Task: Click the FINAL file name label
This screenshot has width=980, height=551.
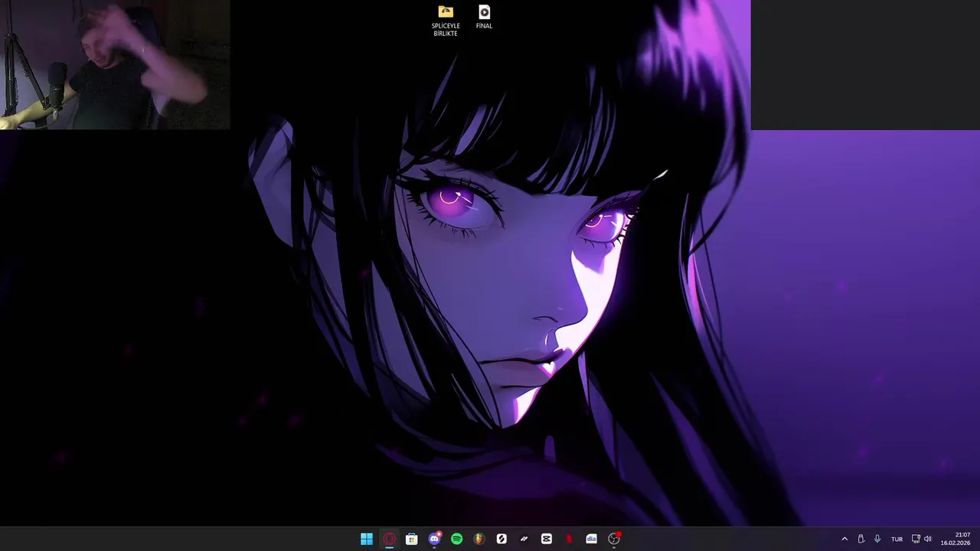Action: click(484, 26)
